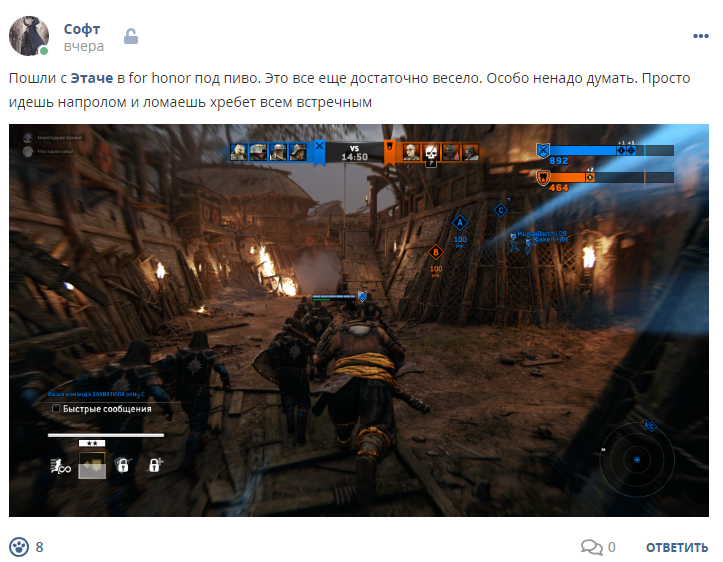This screenshot has height=562, width=723.
Task: Click the skull dead-player portrait
Action: [x=431, y=152]
